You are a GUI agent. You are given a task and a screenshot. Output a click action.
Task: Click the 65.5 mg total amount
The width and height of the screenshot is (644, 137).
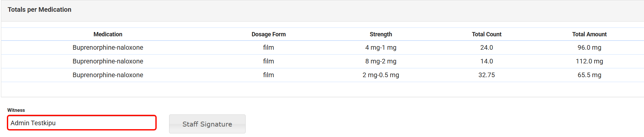[x=589, y=75]
